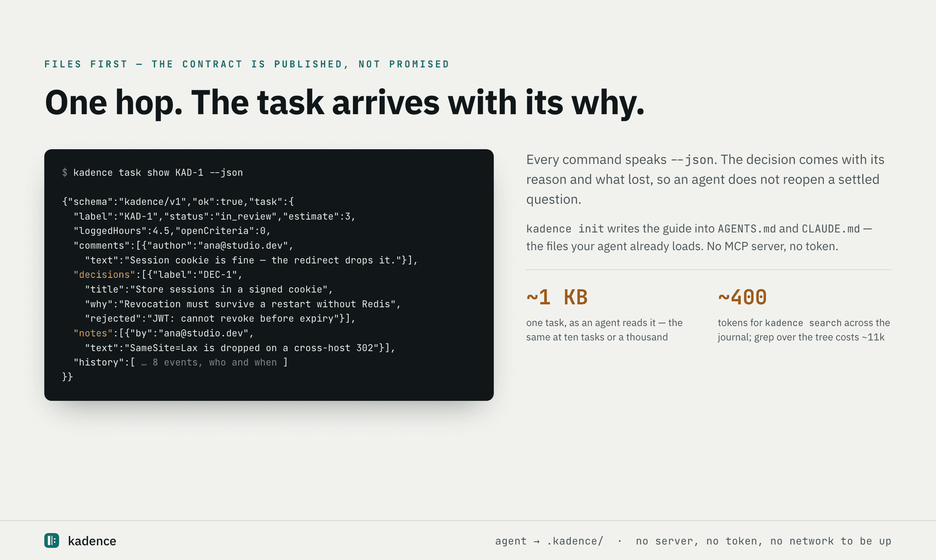
Task: Click the closing braces '}}' in the code block
Action: (x=67, y=377)
